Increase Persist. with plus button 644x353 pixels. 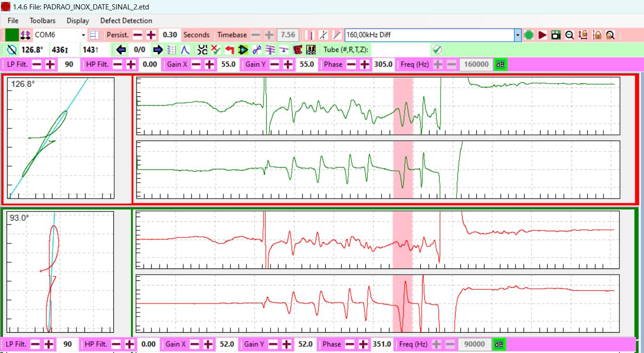tap(151, 35)
